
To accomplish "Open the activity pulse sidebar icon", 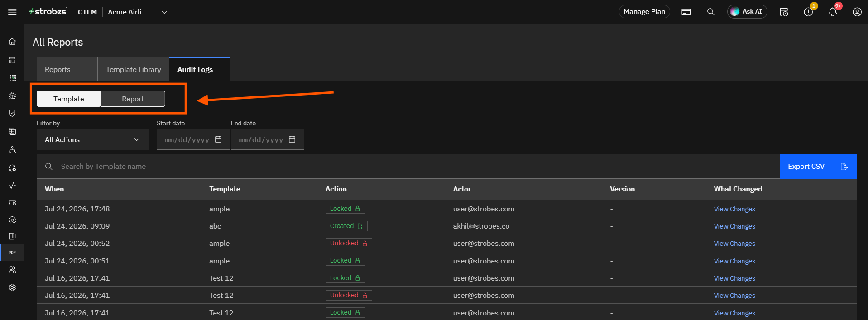I will pos(12,186).
